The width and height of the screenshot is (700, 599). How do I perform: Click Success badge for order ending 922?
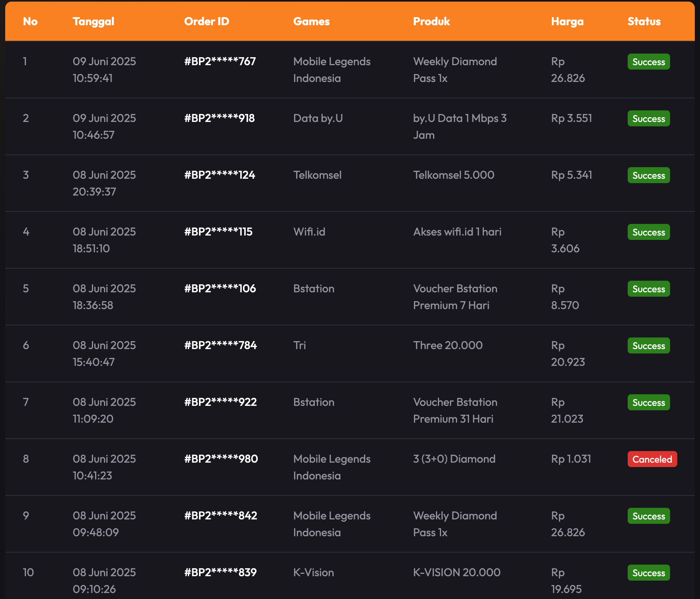point(648,403)
